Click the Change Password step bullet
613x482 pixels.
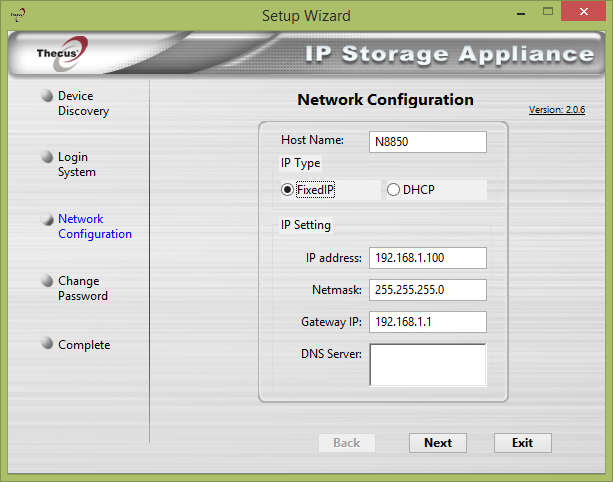coord(46,281)
